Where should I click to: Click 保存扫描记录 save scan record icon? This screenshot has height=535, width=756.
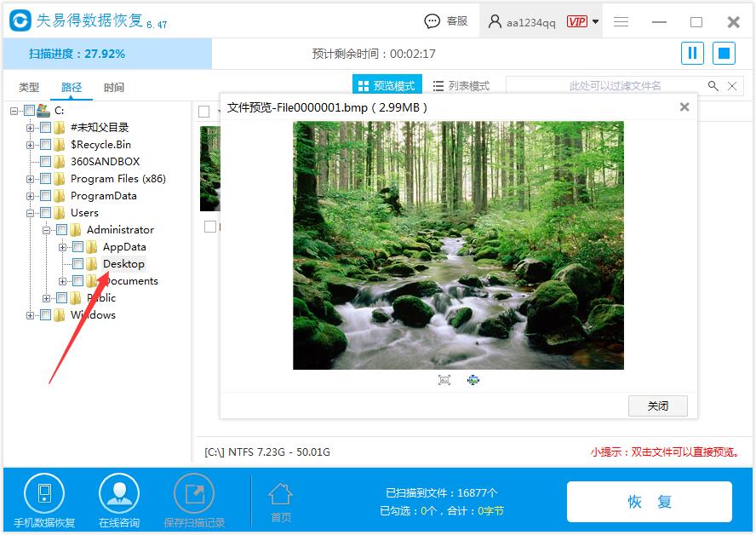click(x=194, y=492)
